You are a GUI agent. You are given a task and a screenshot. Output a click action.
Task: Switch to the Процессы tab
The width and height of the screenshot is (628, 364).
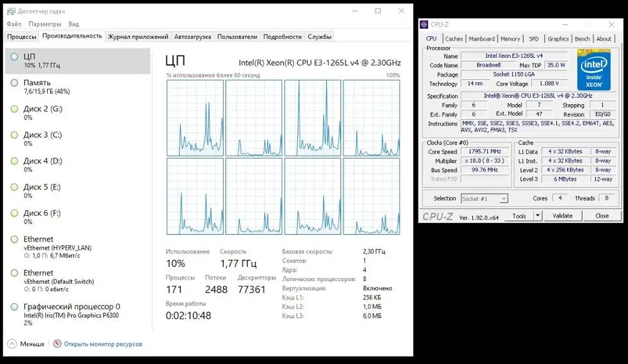tap(21, 37)
